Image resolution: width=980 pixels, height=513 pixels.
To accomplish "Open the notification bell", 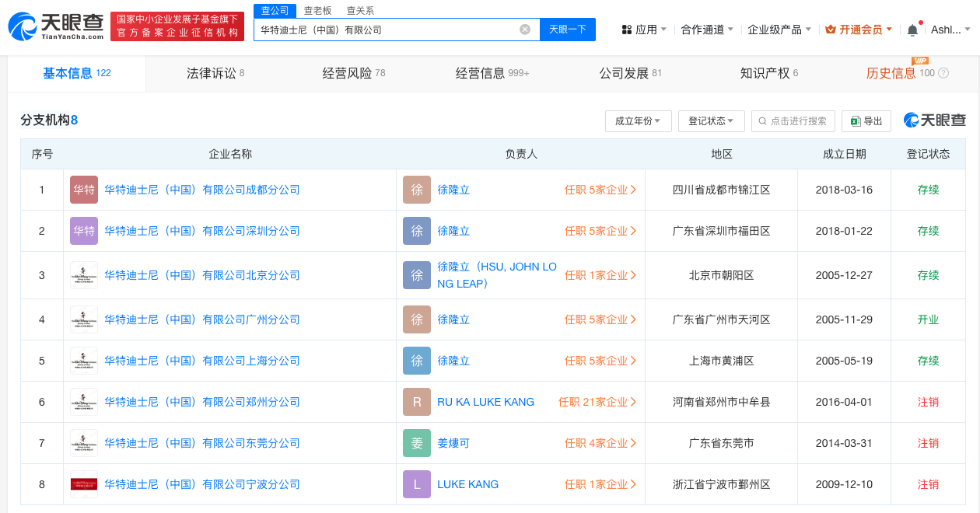I will click(x=912, y=30).
